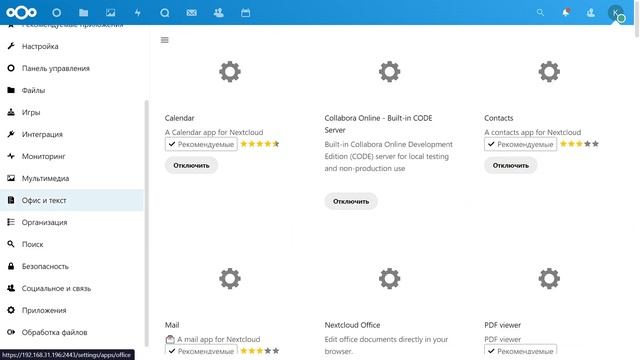Click the Mail star rating

pos(260,351)
